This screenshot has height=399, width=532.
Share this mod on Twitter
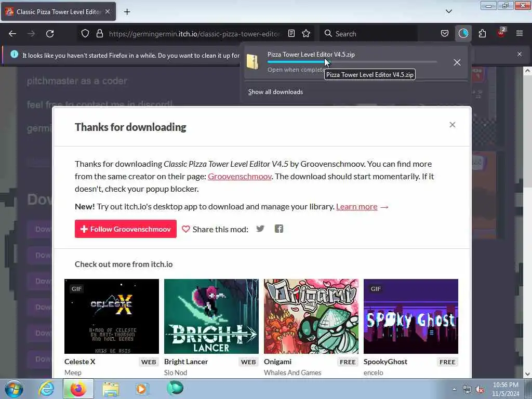pyautogui.click(x=260, y=229)
